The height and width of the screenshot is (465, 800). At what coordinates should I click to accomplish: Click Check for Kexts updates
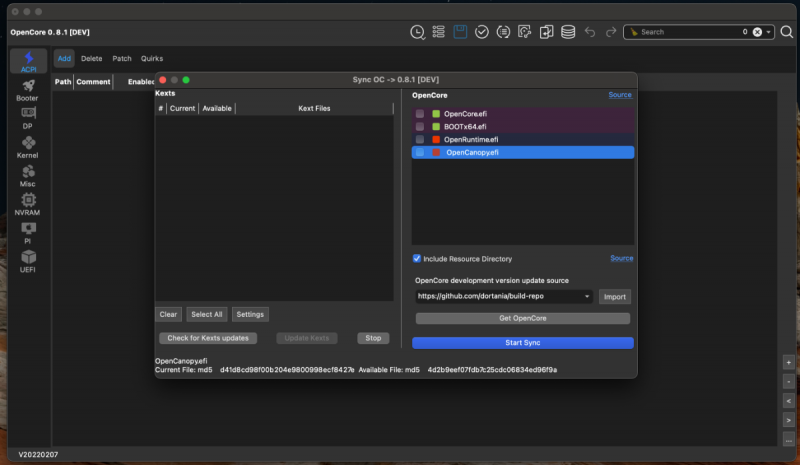tap(209, 338)
